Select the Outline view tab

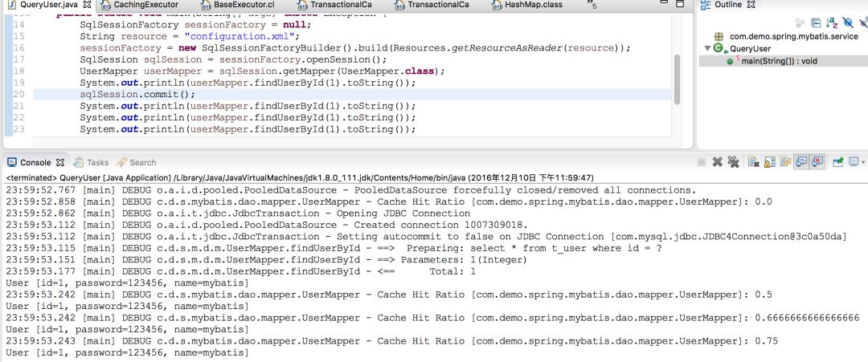pos(727,5)
